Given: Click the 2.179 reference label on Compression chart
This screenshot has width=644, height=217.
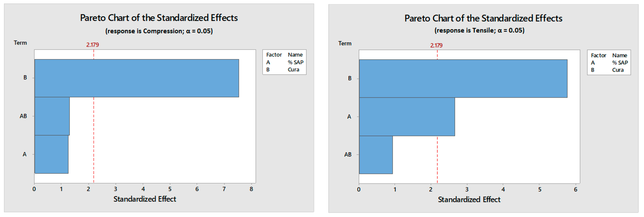Looking at the screenshot, I should tap(93, 45).
